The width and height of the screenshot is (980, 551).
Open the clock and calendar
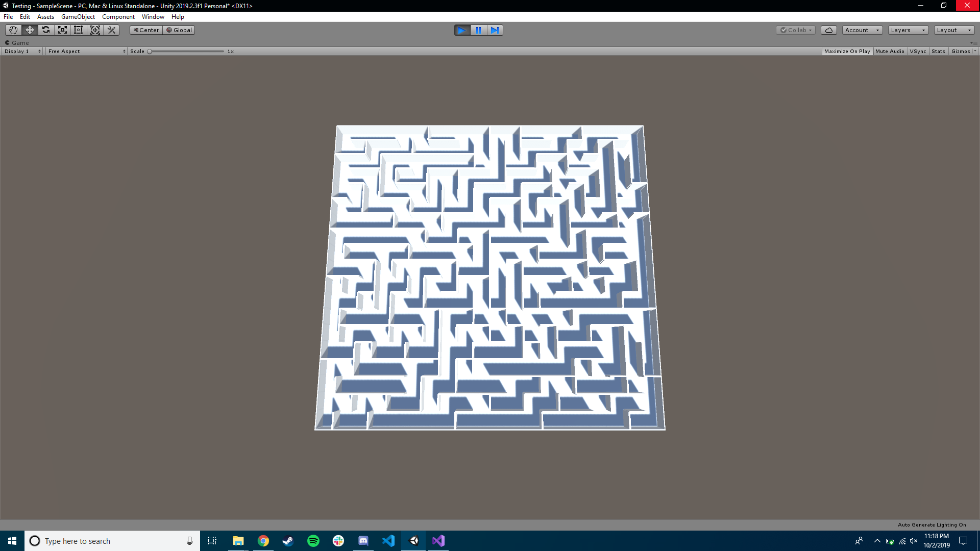(x=937, y=541)
